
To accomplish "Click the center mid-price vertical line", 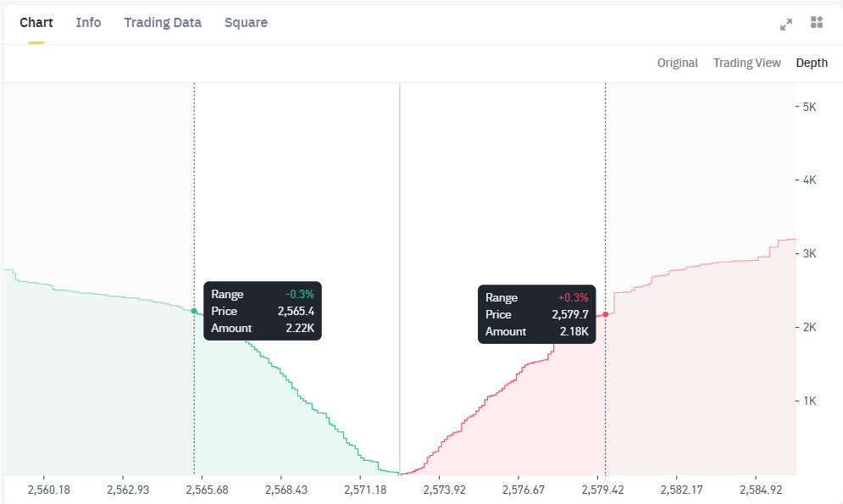I will coord(400,254).
